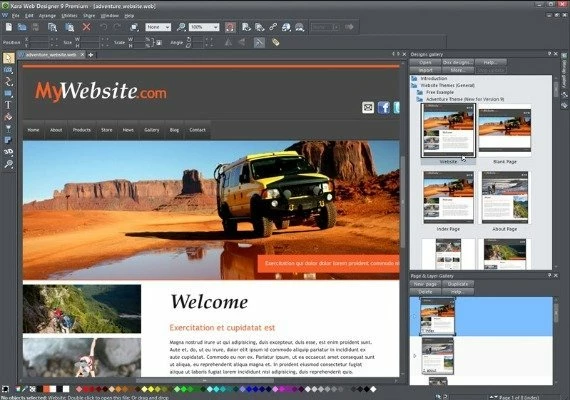Open the File menu
Screen dimensions: 570x400
[15, 16]
